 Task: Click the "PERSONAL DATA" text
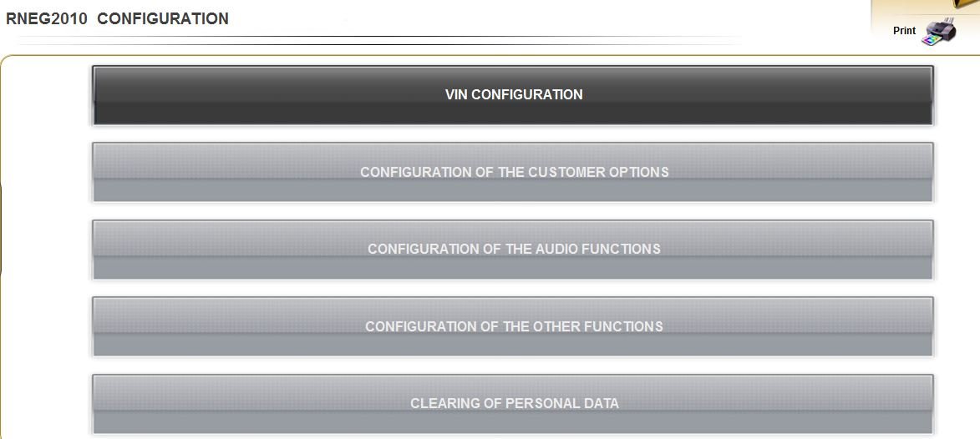pyautogui.click(x=562, y=403)
